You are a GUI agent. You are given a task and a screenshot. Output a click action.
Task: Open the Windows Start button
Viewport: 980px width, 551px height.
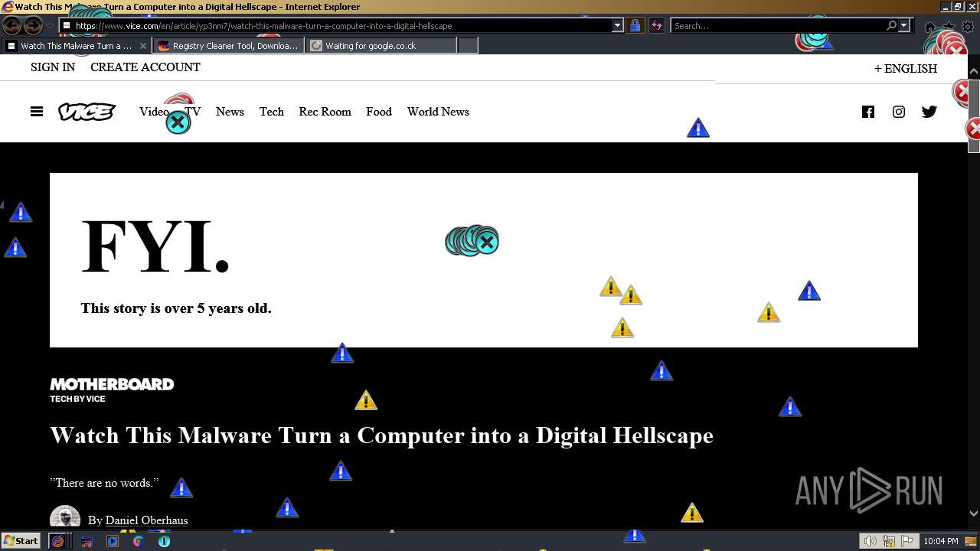21,541
